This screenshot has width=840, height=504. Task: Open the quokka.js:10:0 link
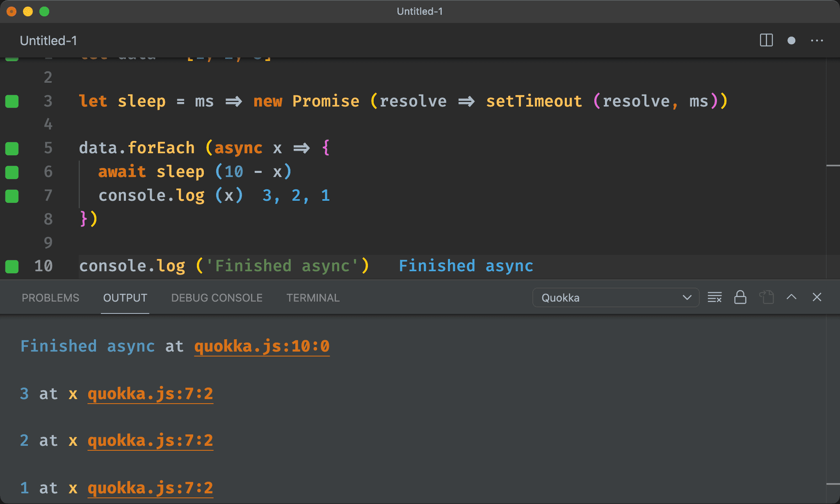tap(262, 347)
